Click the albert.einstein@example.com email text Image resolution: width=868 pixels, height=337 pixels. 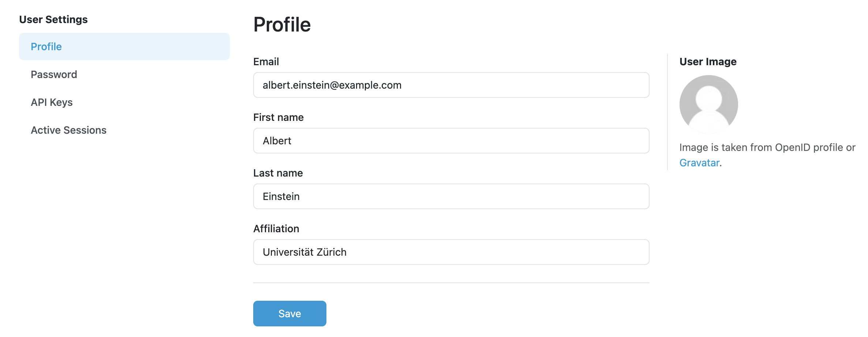pos(332,85)
